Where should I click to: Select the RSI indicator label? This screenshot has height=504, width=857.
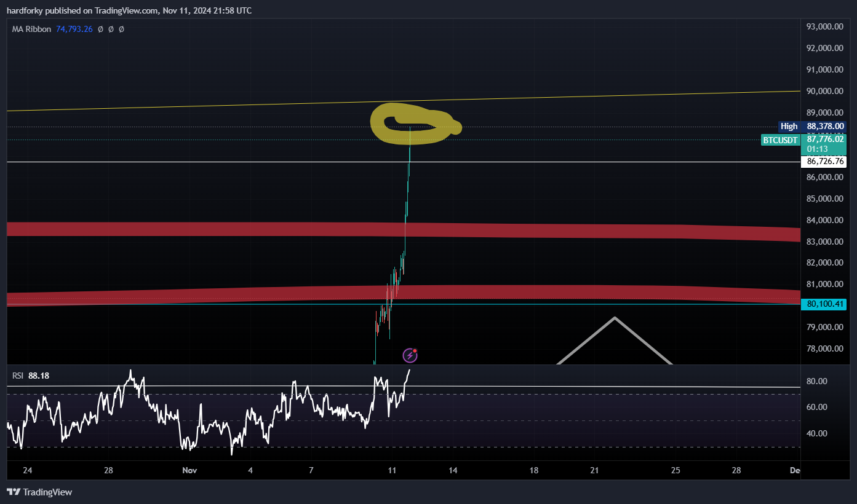coord(18,375)
